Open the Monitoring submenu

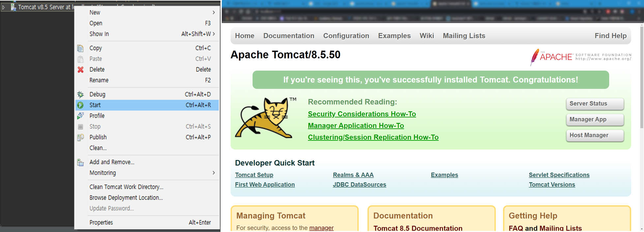pyautogui.click(x=147, y=173)
